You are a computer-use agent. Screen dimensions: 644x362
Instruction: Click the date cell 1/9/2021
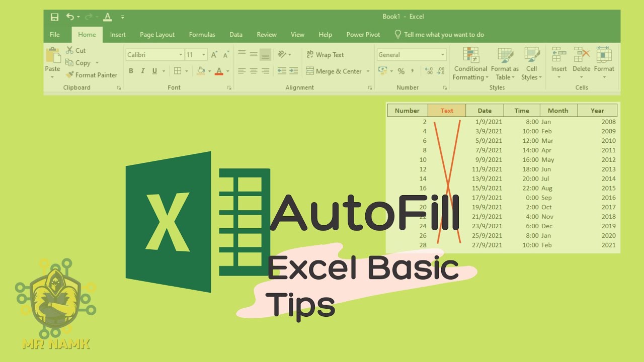click(x=489, y=122)
